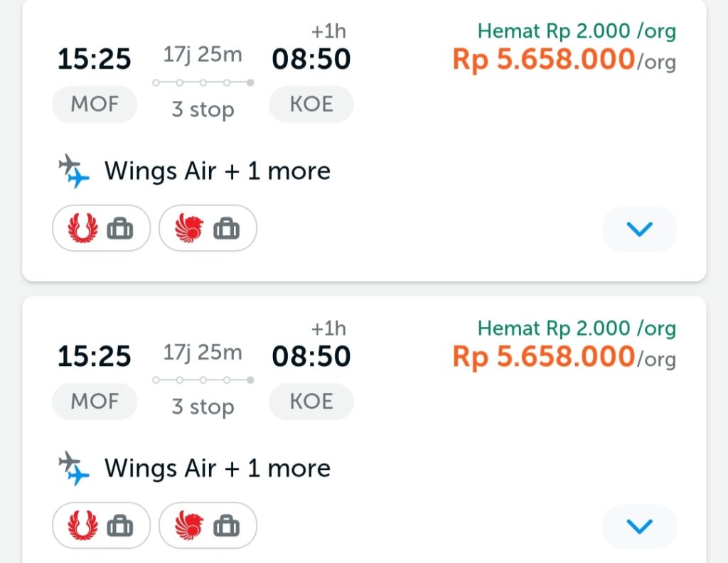Screen dimensions: 728x563
Task: Click the airplane icon in second flight card
Action: [x=74, y=468]
